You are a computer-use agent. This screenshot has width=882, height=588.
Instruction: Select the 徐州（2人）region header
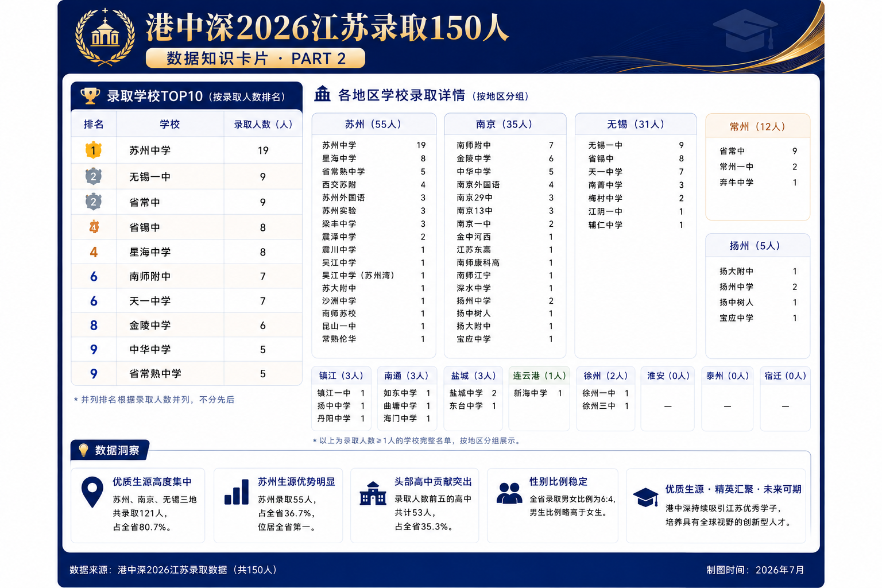point(606,376)
